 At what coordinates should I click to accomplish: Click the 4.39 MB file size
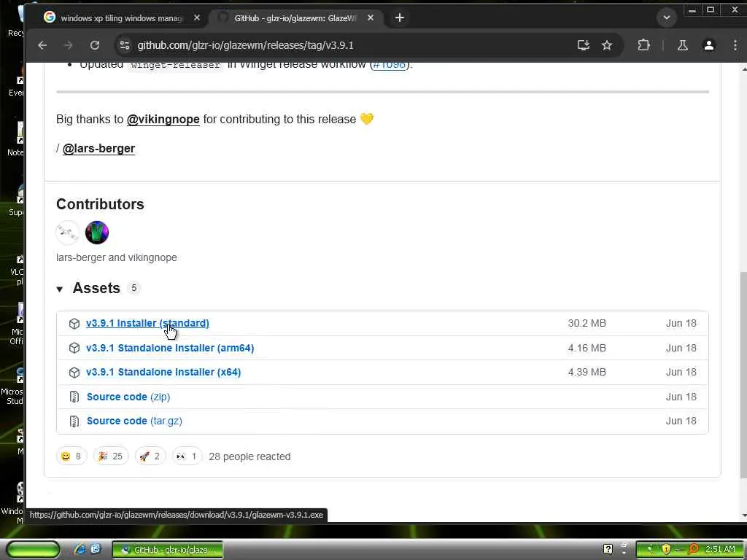coord(587,373)
